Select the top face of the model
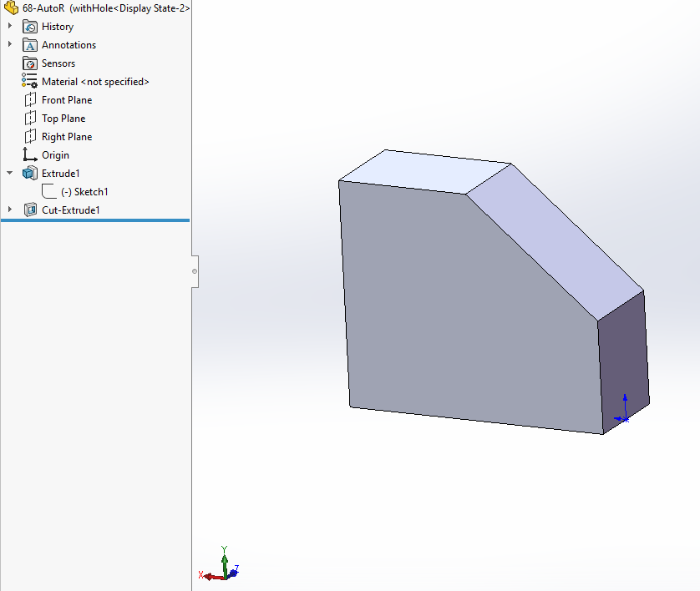The width and height of the screenshot is (700, 591). coord(424,172)
